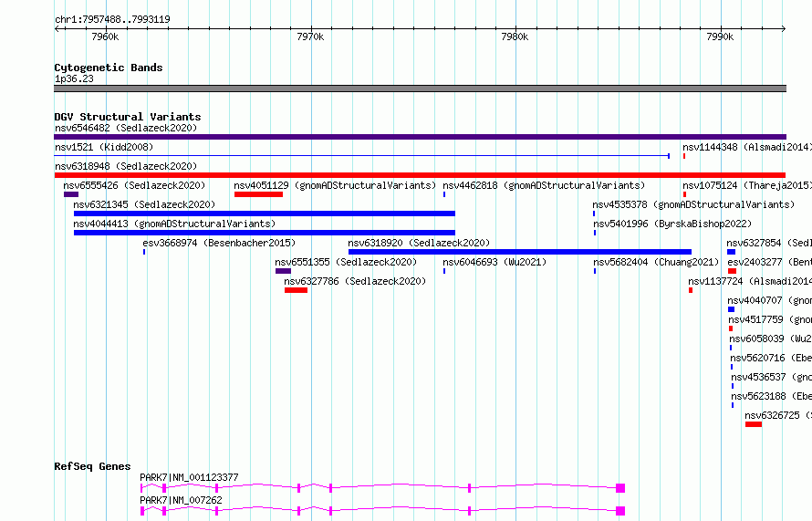Image resolution: width=812 pixels, height=521 pixels.
Task: Open the nsv6555426 (Sedlazeck2020) label
Action: pos(134,185)
